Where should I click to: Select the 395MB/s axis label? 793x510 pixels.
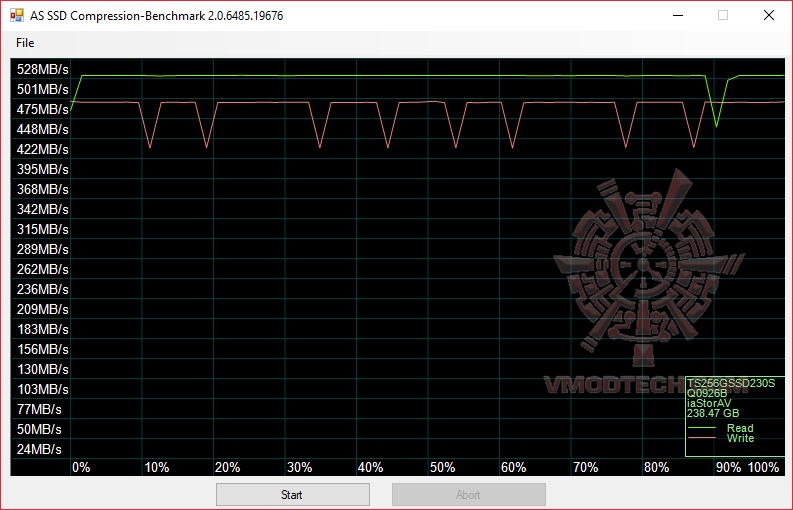[x=42, y=169]
